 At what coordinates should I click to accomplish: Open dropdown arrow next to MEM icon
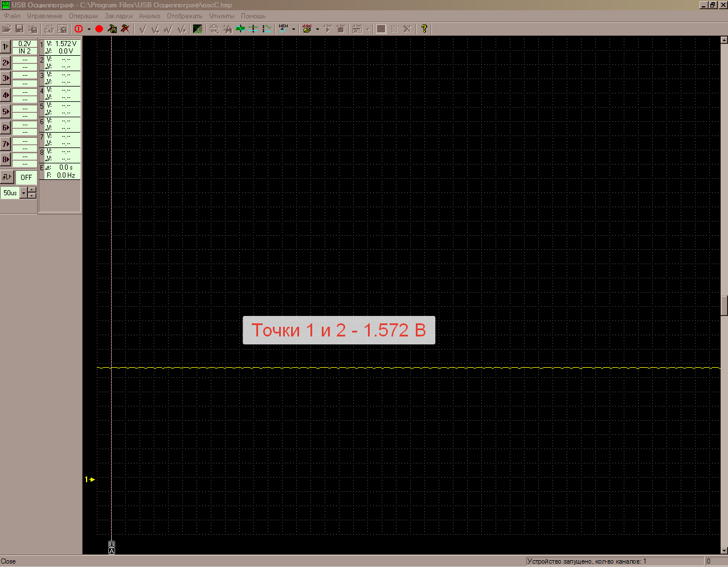[293, 29]
